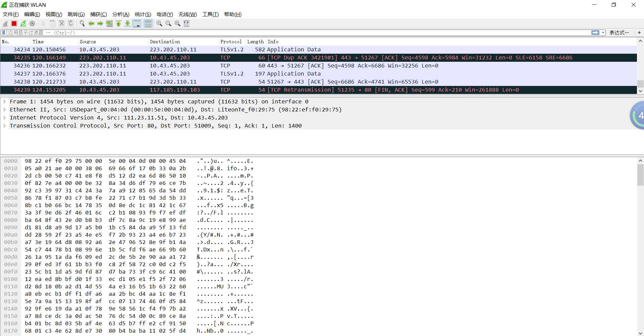The width and height of the screenshot is (644, 336).
Task: Open the 统计(S) menu
Action: pos(143,14)
